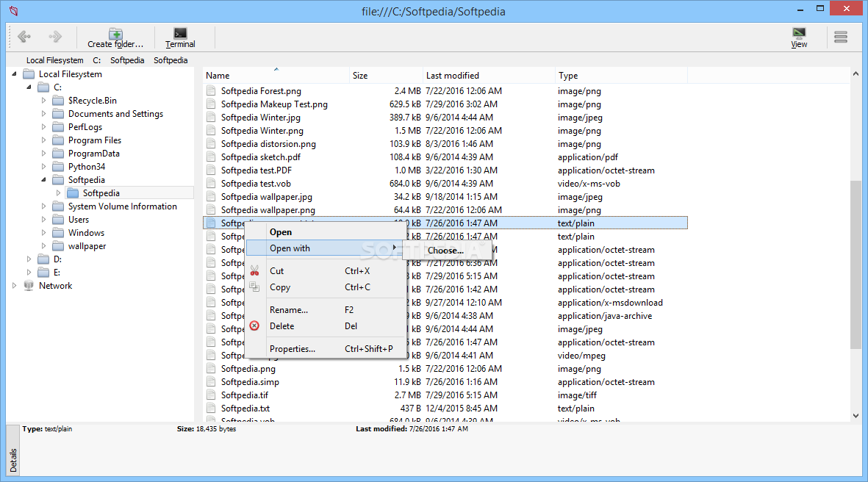Click the Python34 folder icon

pos(58,167)
